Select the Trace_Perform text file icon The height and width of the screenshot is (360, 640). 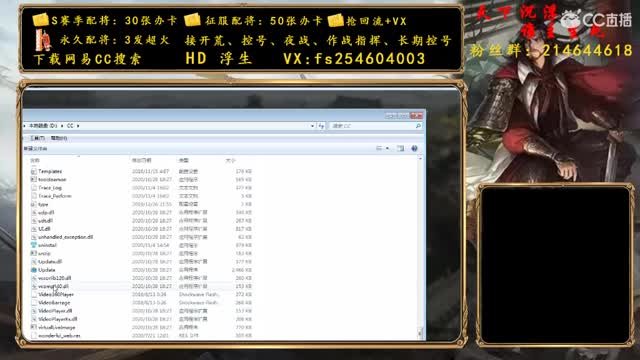pyautogui.click(x=34, y=196)
